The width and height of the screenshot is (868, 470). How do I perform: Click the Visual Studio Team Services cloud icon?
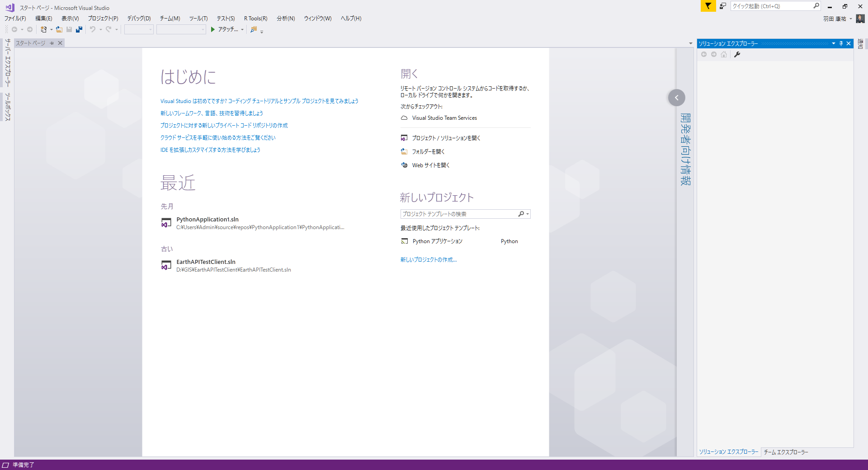click(404, 118)
